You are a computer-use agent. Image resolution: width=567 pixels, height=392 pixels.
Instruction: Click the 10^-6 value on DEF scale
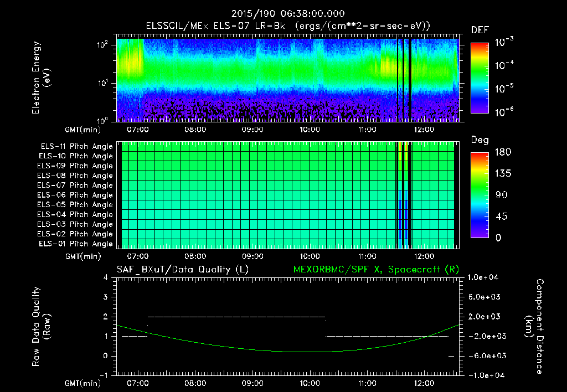click(504, 112)
